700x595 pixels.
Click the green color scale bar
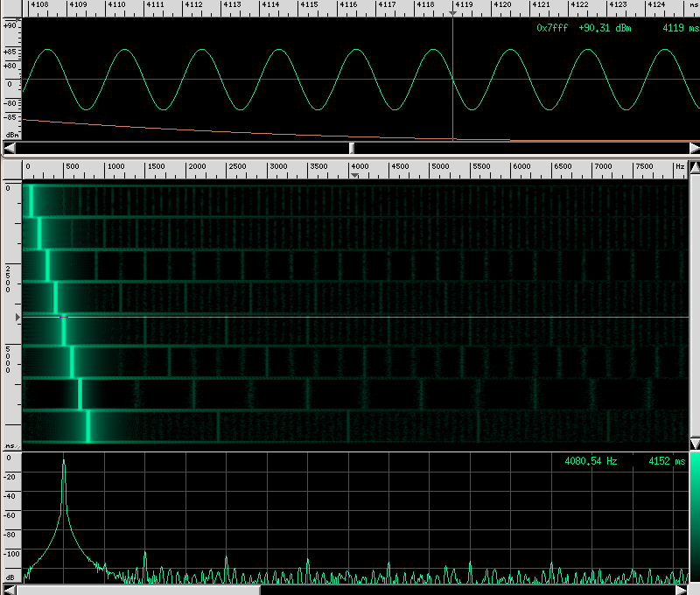(x=694, y=516)
